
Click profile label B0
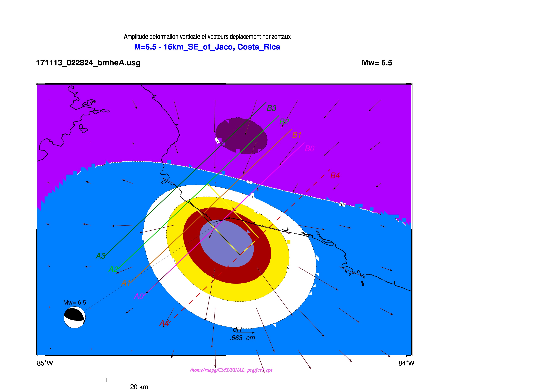pos(310,148)
